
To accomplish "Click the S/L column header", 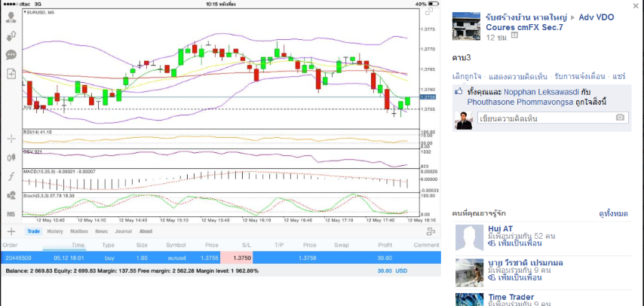I will (247, 245).
